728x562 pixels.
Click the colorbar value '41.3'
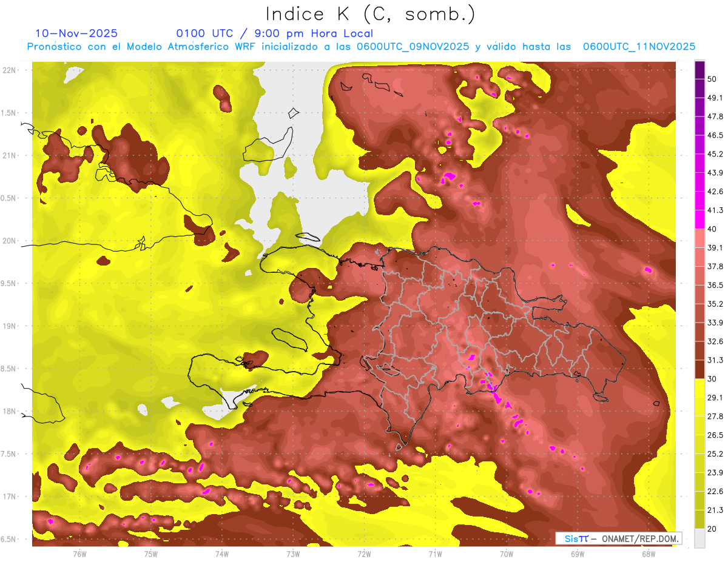pos(715,210)
